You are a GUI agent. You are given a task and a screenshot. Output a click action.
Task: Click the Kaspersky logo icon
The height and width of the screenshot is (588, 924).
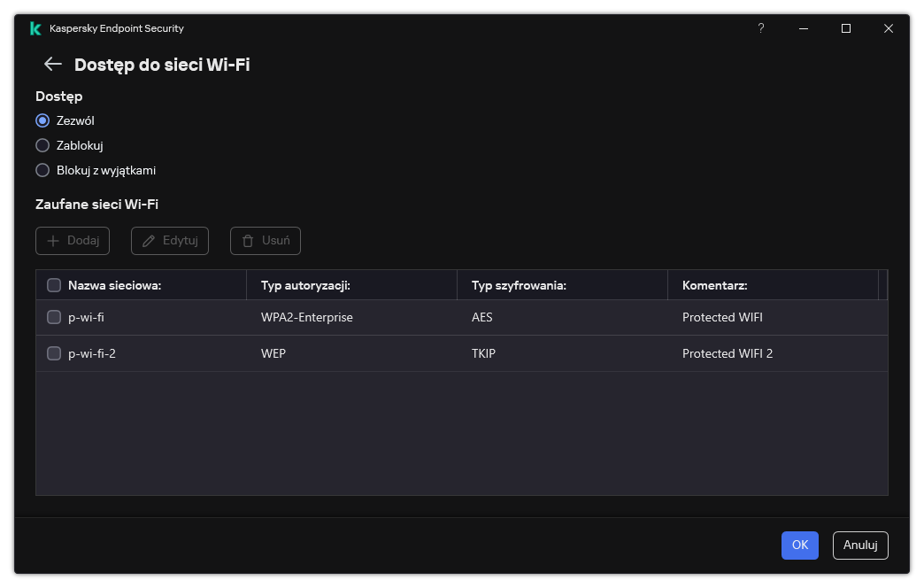[x=35, y=28]
